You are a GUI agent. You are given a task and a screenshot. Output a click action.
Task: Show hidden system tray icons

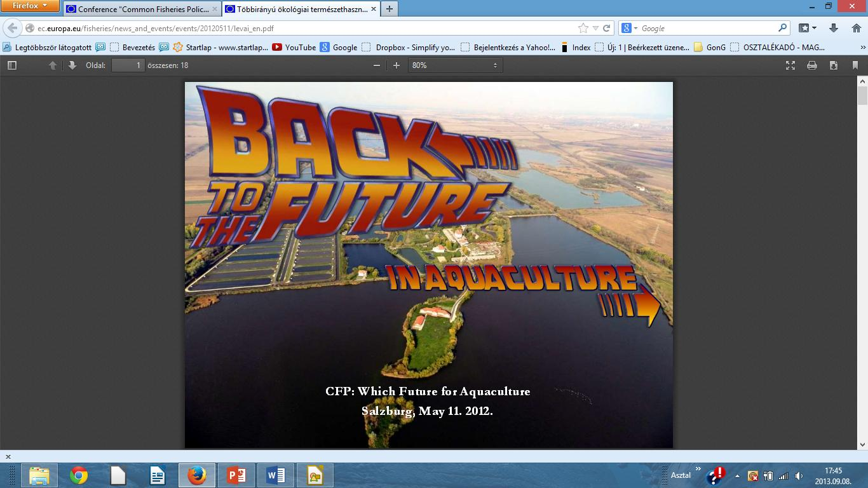coord(737,475)
